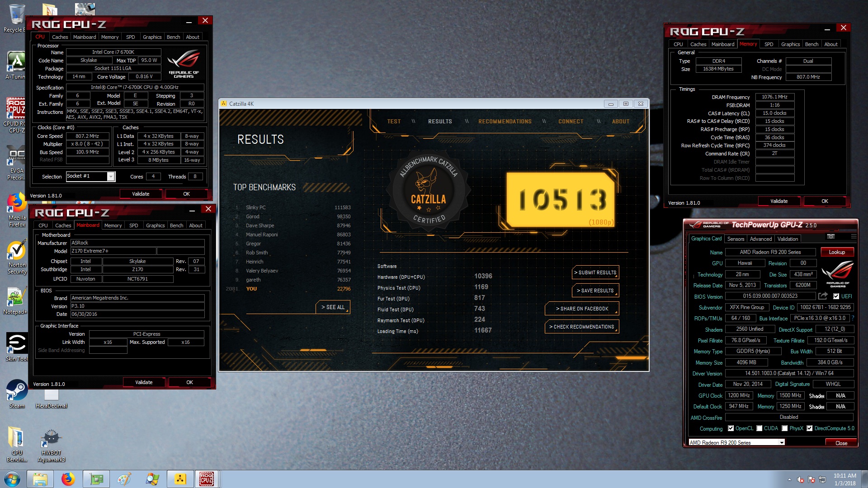Click Validate in Memory CPU-Z window

(778, 201)
